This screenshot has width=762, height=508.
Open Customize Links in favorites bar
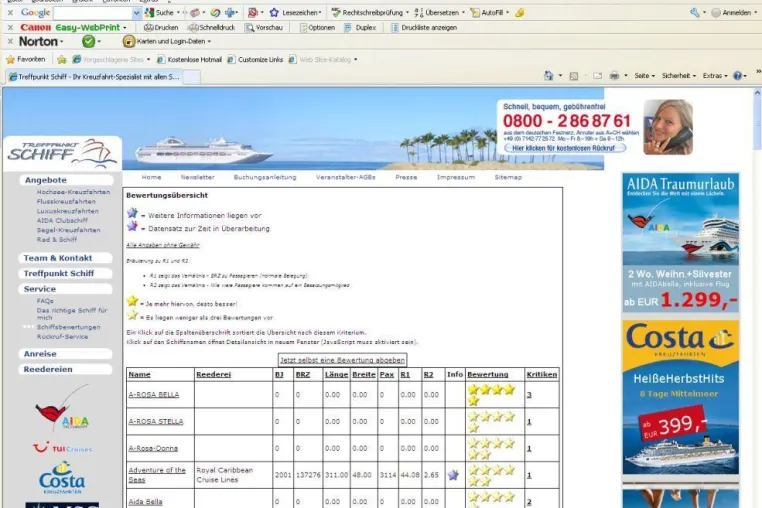(255, 60)
